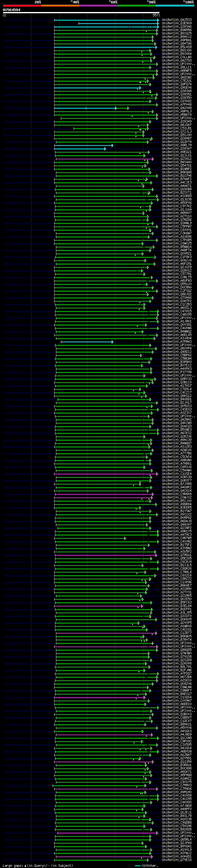Click the white query sequence bar
Image resolution: width=197 pixels, height=868 pixels.
coord(81,12)
